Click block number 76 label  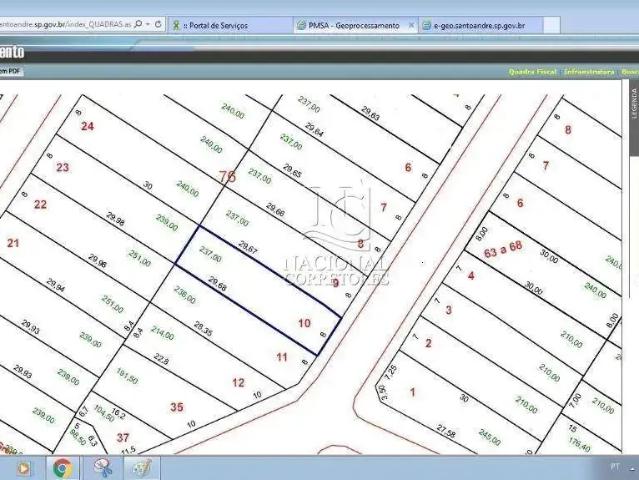(x=227, y=176)
